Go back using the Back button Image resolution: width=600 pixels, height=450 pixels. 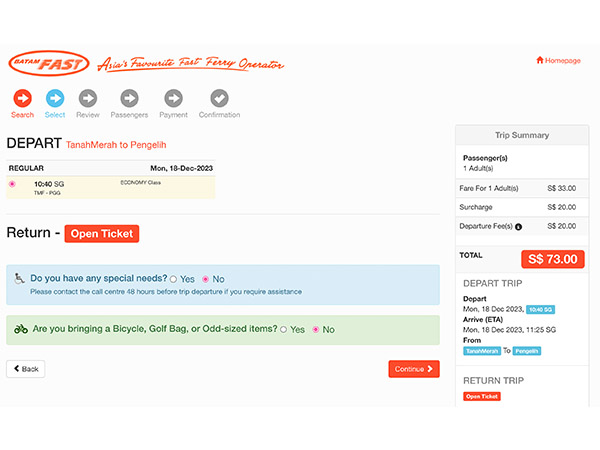26,369
